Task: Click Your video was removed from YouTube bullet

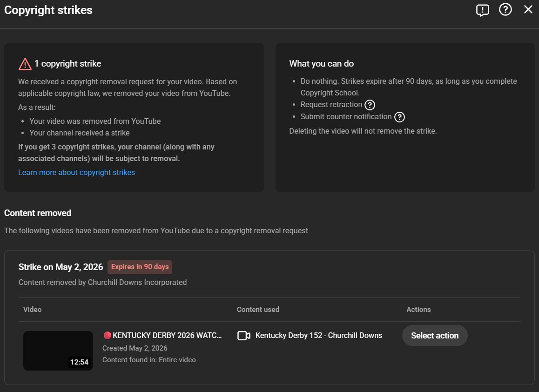Action: coord(95,121)
